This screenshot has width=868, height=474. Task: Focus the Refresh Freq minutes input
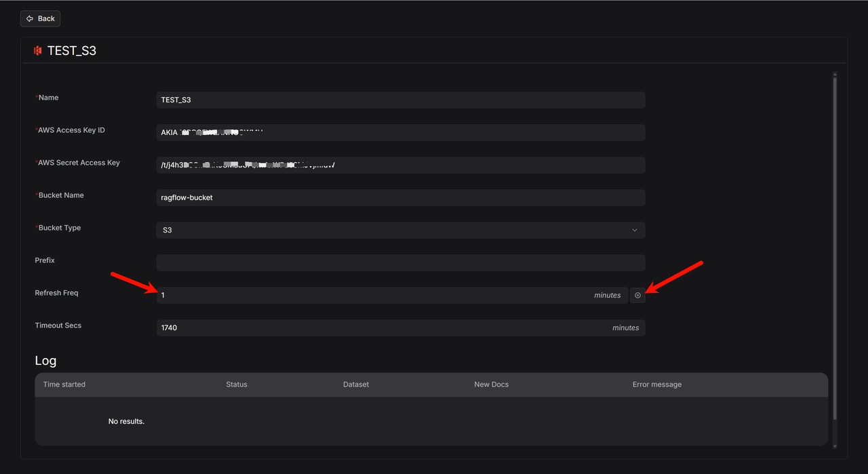391,295
